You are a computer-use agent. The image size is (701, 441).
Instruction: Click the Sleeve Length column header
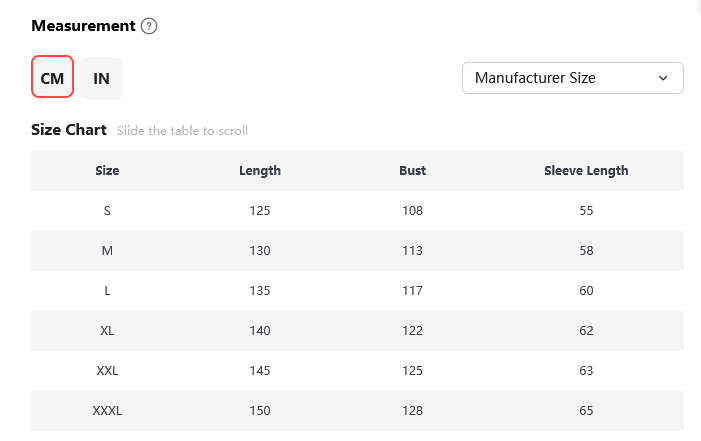pos(586,171)
